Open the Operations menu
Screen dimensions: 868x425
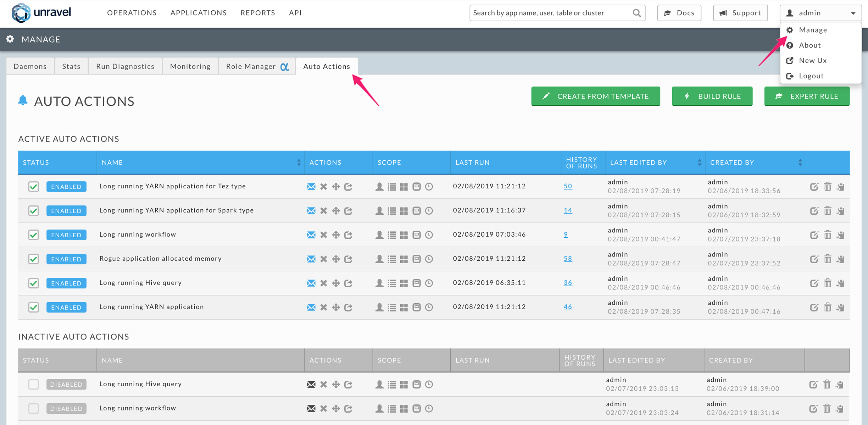132,13
